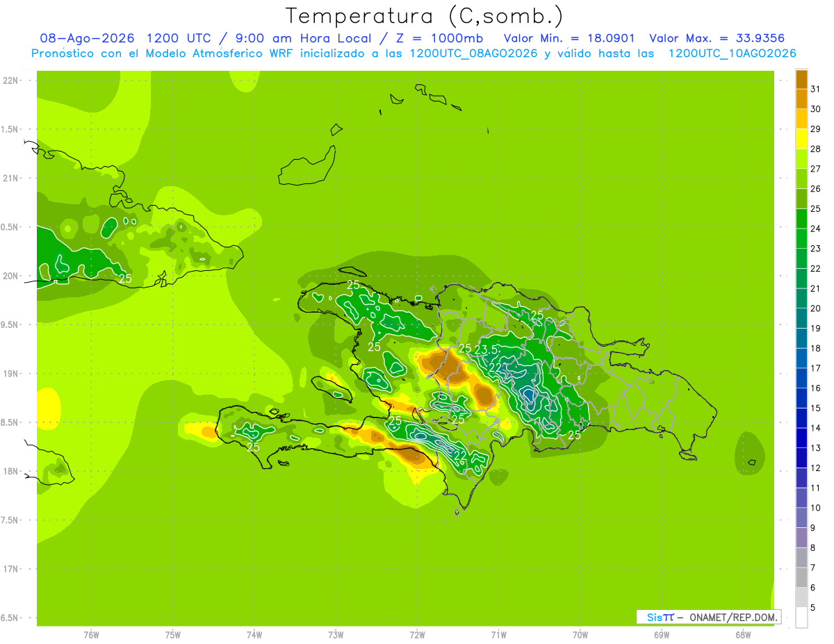Click longitude axis label "76W"

click(x=91, y=635)
